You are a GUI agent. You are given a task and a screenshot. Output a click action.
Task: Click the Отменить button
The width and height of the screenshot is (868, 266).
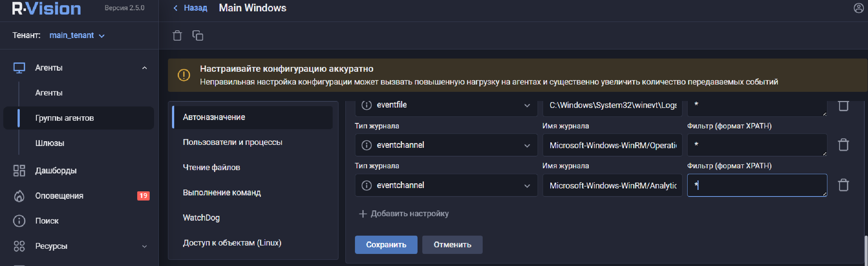[452, 245]
